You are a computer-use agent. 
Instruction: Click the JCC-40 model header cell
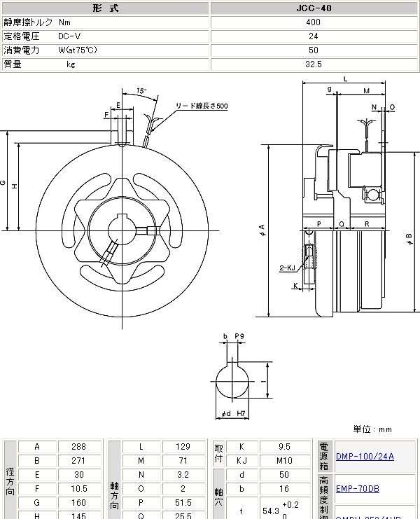[314, 8]
